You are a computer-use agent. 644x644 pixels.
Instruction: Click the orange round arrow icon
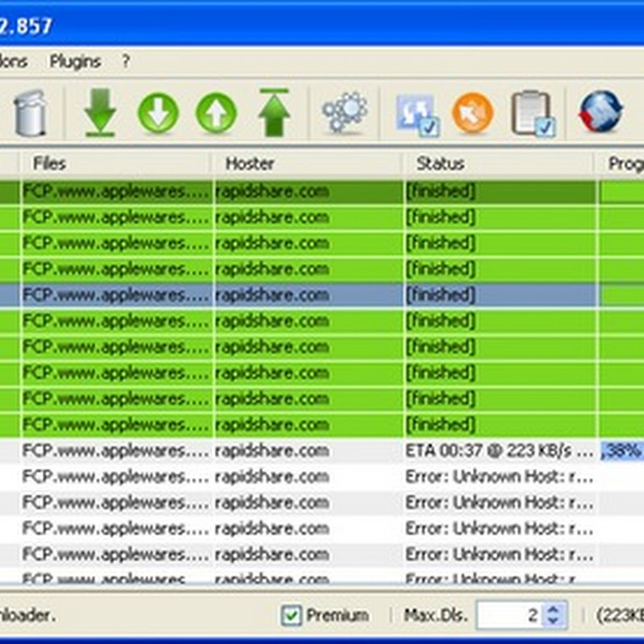(x=473, y=113)
